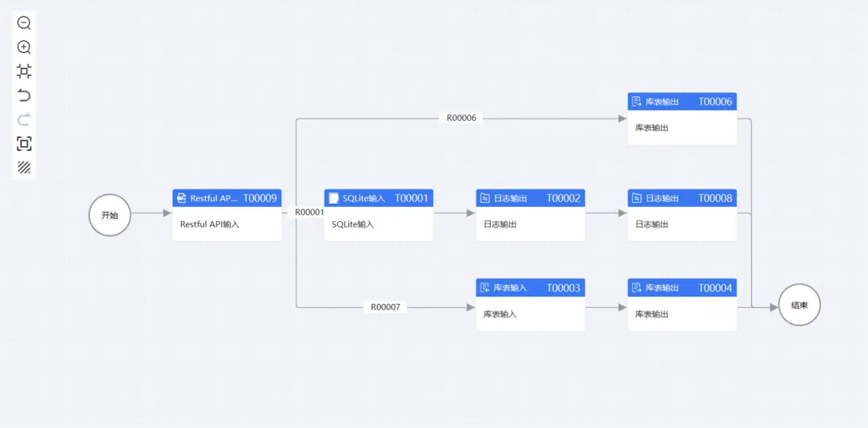Click the R00007 connection label
The height and width of the screenshot is (428, 868).
pos(386,306)
